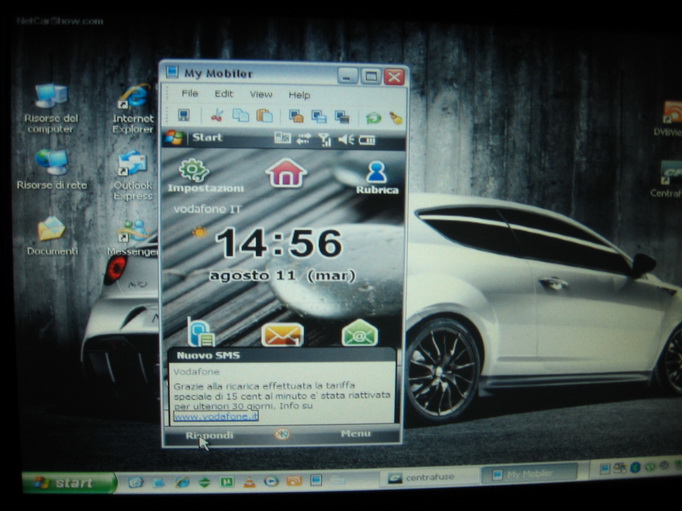Open DVBViewer desktop shortcut

670,118
